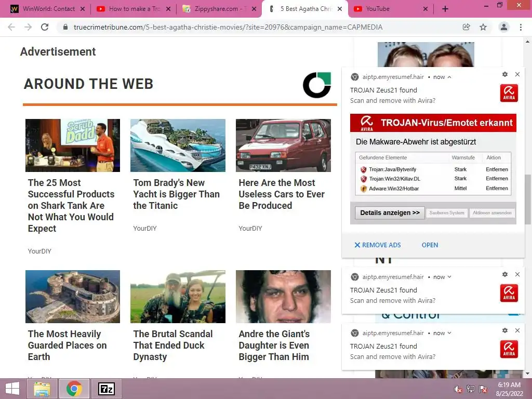
Task: Expand the second notification chevron
Action: (x=449, y=277)
